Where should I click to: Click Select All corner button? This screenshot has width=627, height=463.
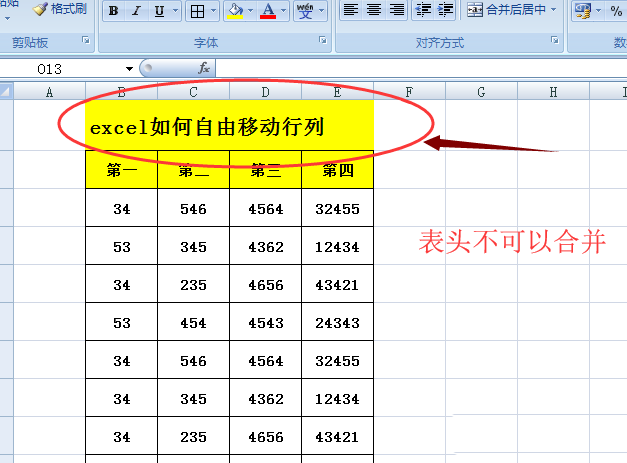pyautogui.click(x=7, y=92)
